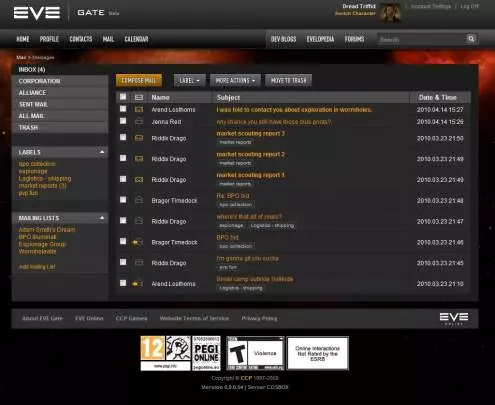Open Dev Blogs link
495x405 pixels.
pyautogui.click(x=283, y=39)
